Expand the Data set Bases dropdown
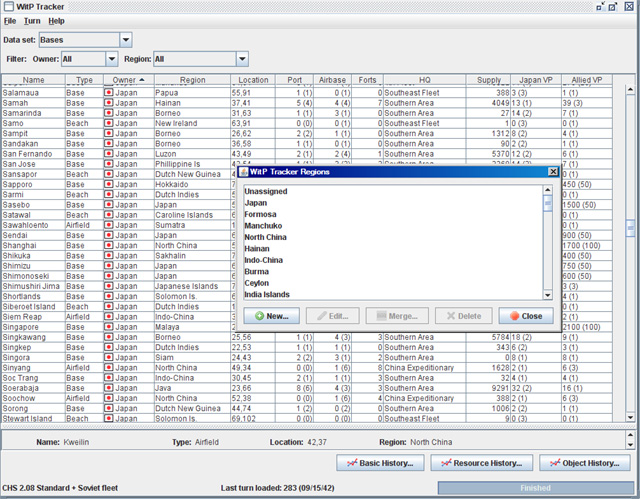Viewport: 640px width, 499px height. (x=126, y=40)
